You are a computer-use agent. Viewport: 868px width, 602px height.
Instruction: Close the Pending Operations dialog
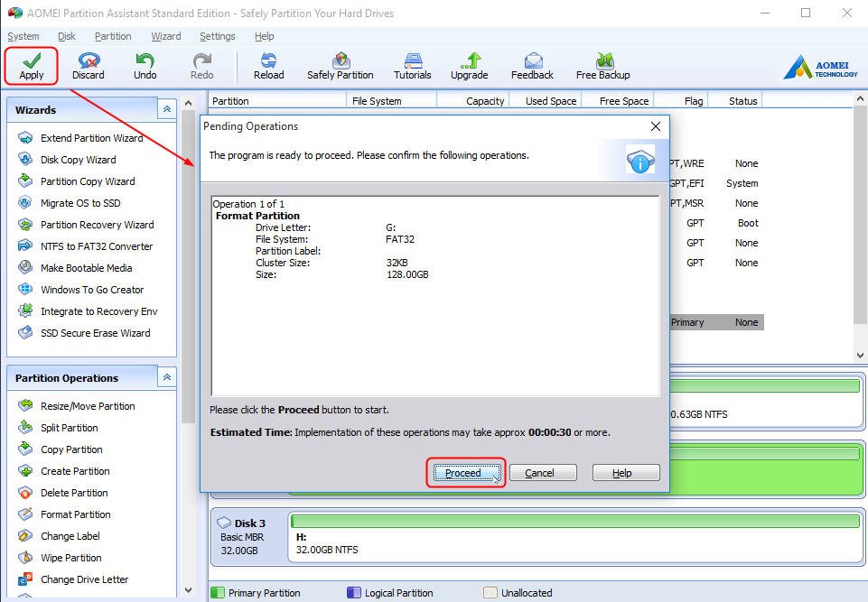point(656,126)
